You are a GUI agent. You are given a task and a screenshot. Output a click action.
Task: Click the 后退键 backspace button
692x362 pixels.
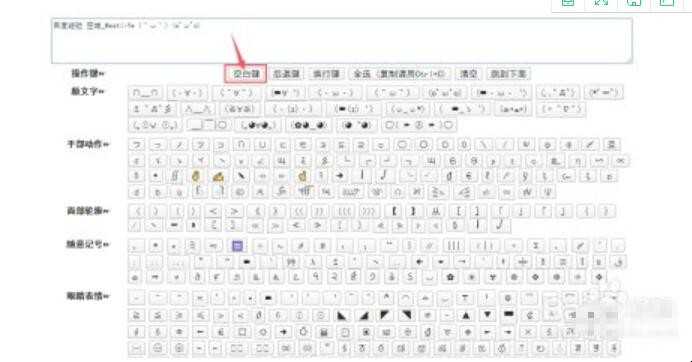pos(286,74)
